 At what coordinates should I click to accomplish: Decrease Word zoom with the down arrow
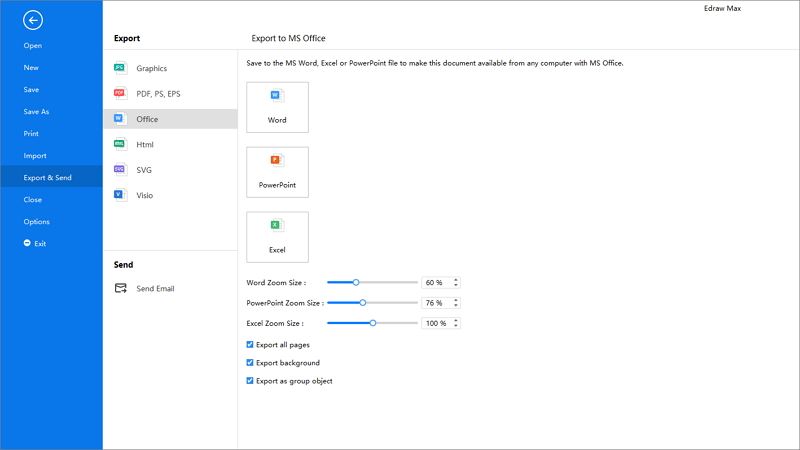point(456,285)
